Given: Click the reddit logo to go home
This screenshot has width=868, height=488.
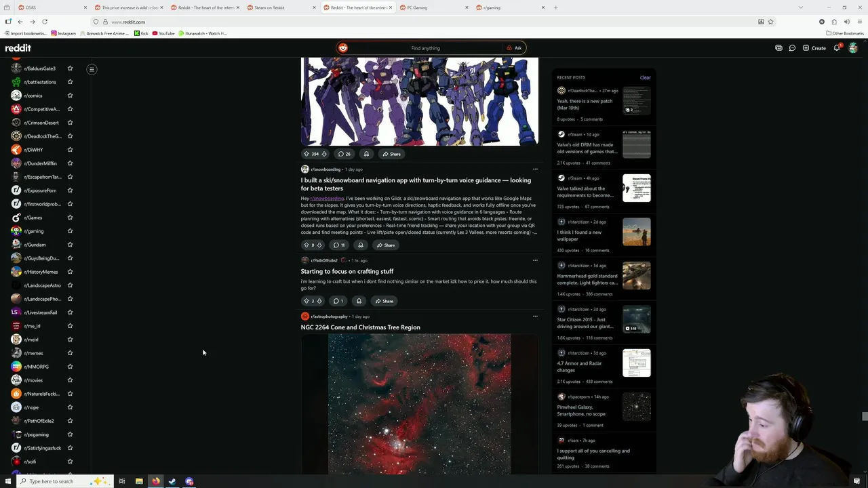Looking at the screenshot, I should [18, 48].
